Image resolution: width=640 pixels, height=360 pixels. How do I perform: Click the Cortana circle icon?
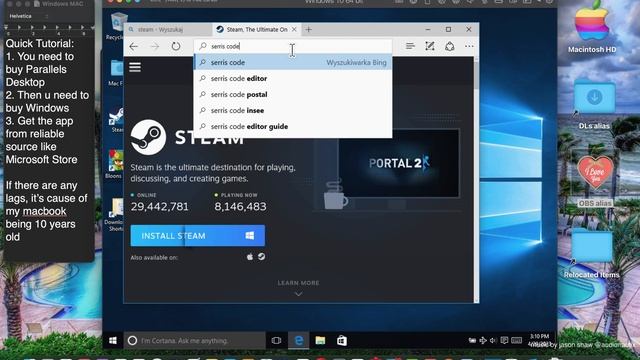(132, 340)
